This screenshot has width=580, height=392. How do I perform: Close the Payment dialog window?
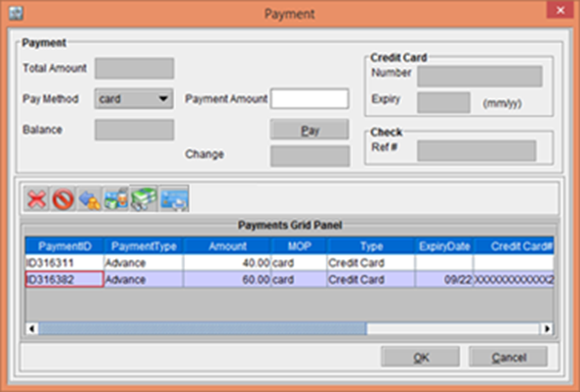click(x=560, y=10)
